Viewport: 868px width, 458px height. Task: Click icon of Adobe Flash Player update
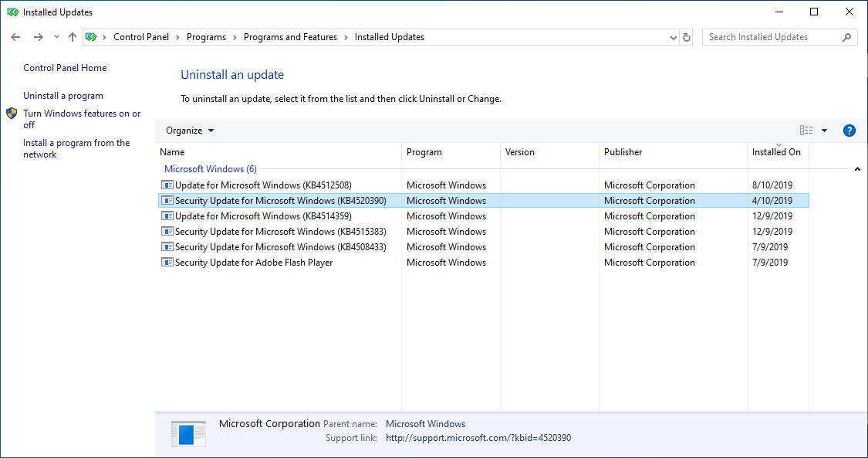167,263
